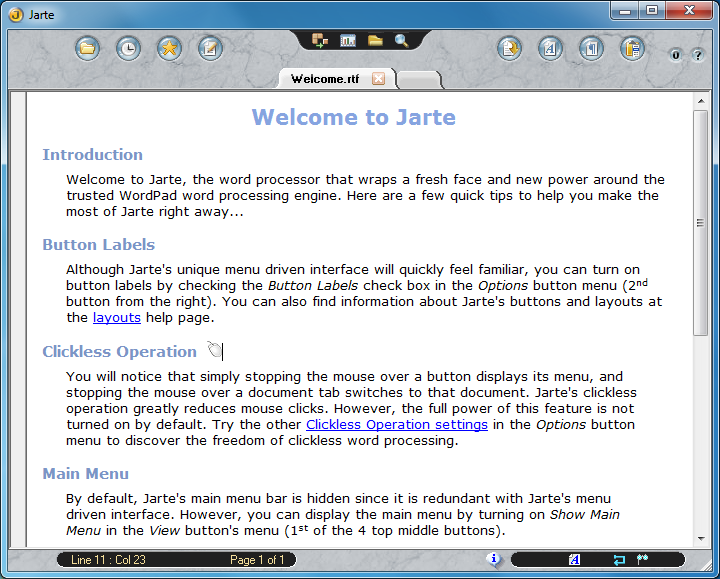Open help with the '?' round button
This screenshot has height=579, width=720.
tap(698, 55)
